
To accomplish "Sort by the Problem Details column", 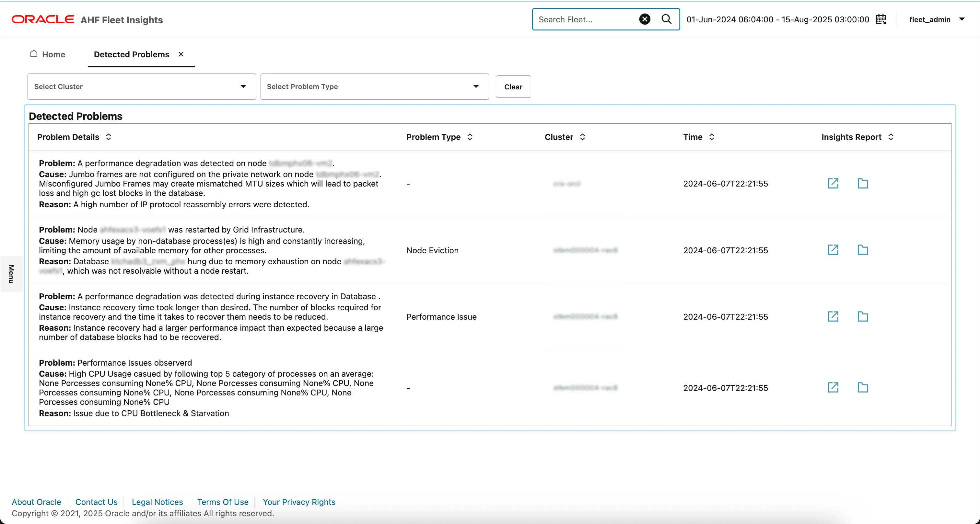I will [x=109, y=137].
